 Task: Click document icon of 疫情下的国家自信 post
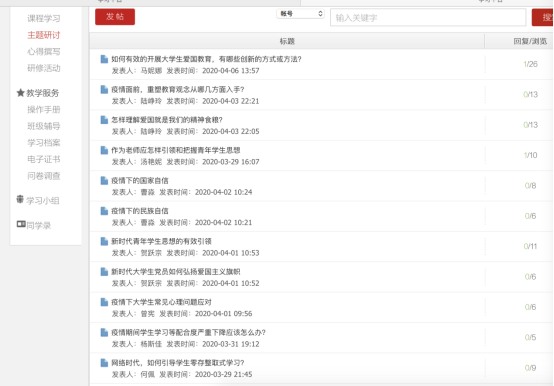pyautogui.click(x=104, y=180)
